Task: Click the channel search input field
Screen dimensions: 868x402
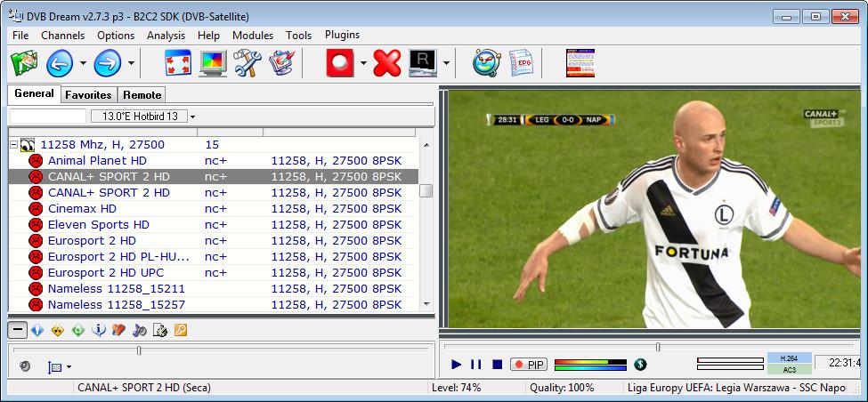Action: (48, 117)
